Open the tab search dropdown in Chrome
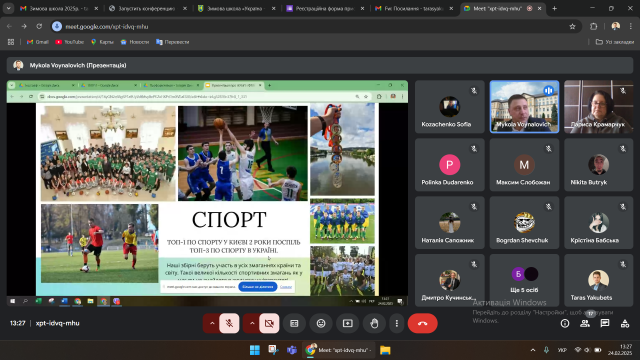Viewport: 640px width, 360px height. click(9, 8)
